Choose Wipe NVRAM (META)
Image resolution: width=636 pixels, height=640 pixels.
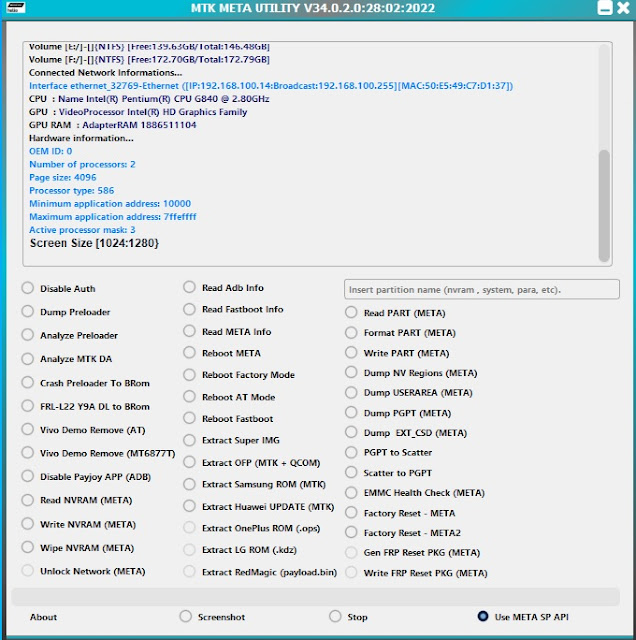(x=28, y=547)
